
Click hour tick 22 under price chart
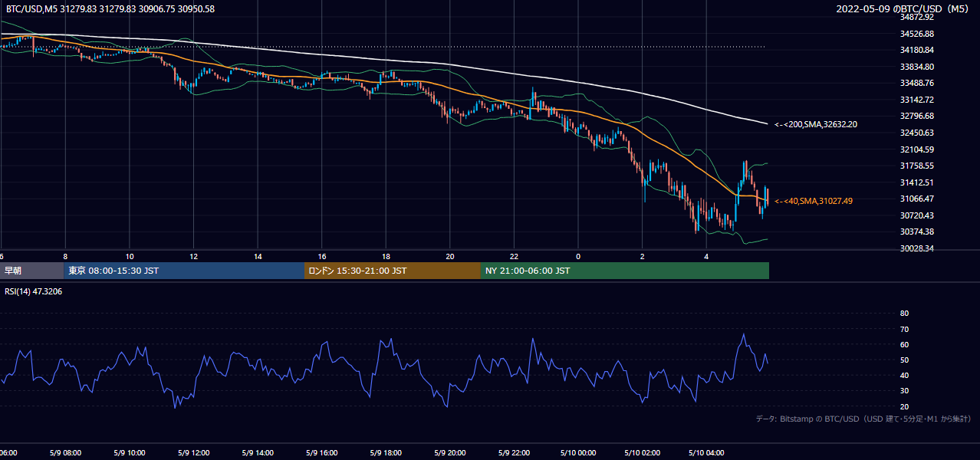tap(515, 257)
